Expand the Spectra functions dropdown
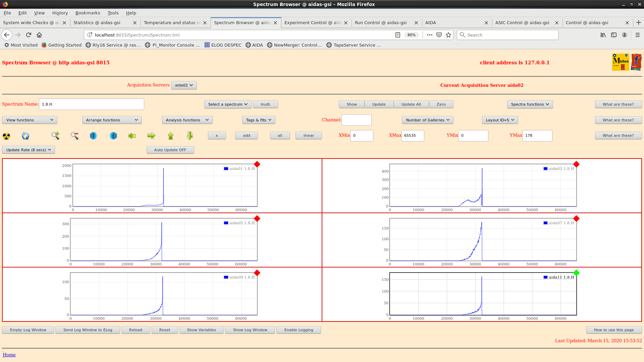 (530, 104)
